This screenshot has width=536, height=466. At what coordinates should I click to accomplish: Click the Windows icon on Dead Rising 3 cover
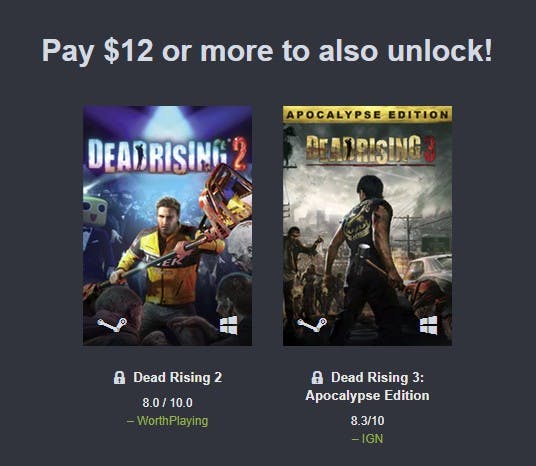429,325
